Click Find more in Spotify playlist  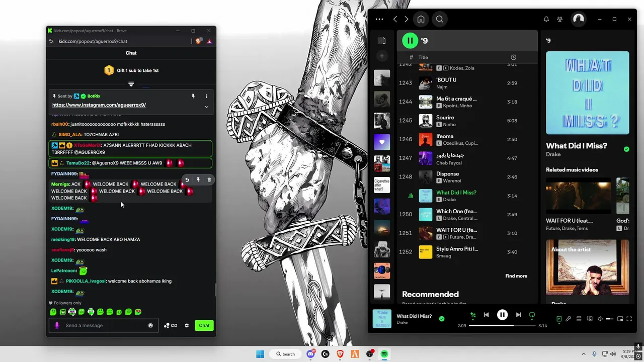pos(516,276)
